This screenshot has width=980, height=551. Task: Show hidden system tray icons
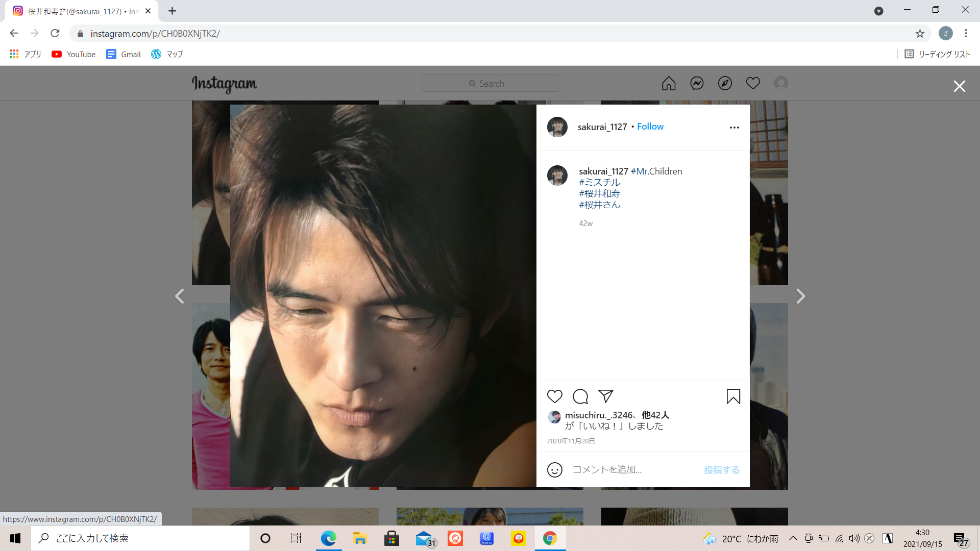[x=793, y=538]
